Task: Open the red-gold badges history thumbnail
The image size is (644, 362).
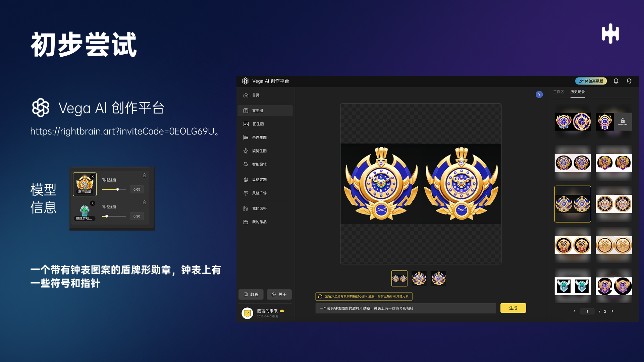Action: [573, 245]
